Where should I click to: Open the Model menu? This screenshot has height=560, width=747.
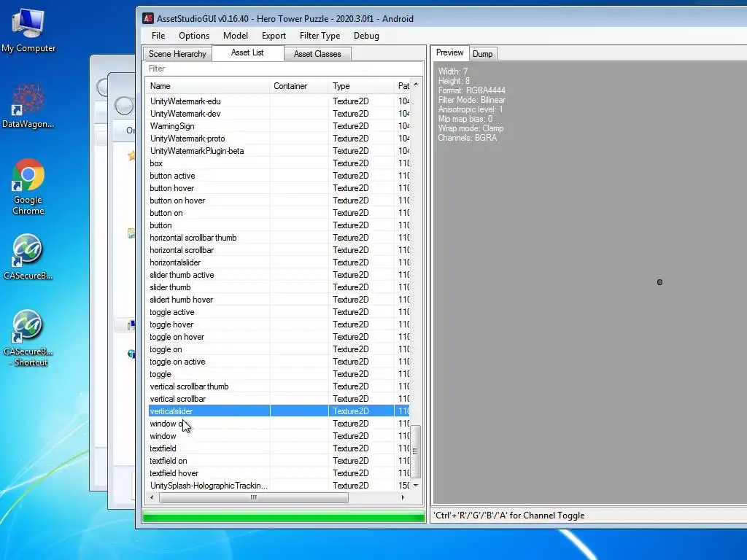236,36
